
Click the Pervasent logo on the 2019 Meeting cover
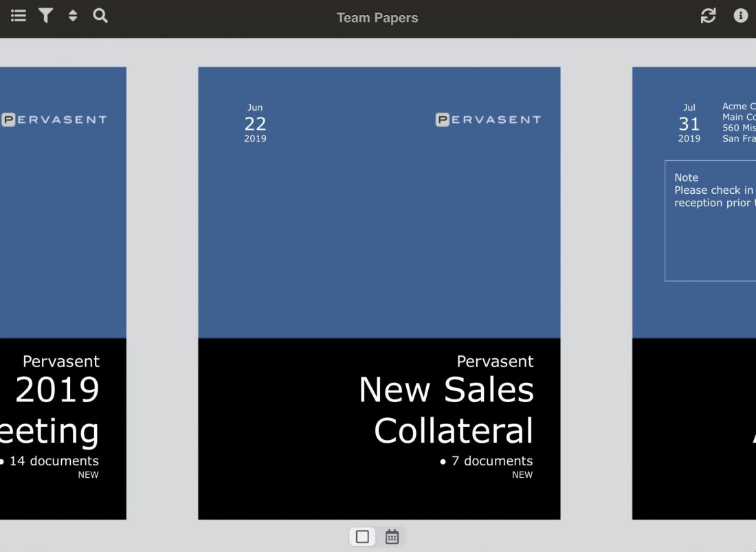54,119
